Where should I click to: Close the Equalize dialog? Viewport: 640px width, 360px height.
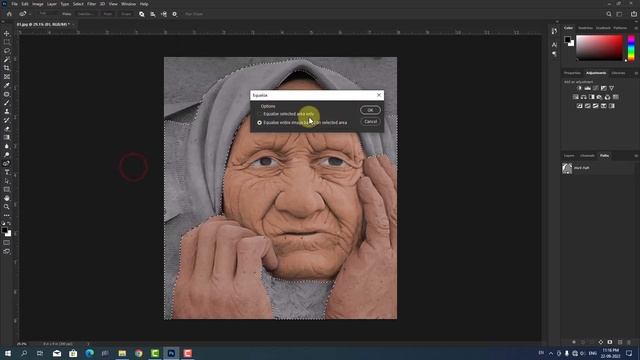click(379, 95)
